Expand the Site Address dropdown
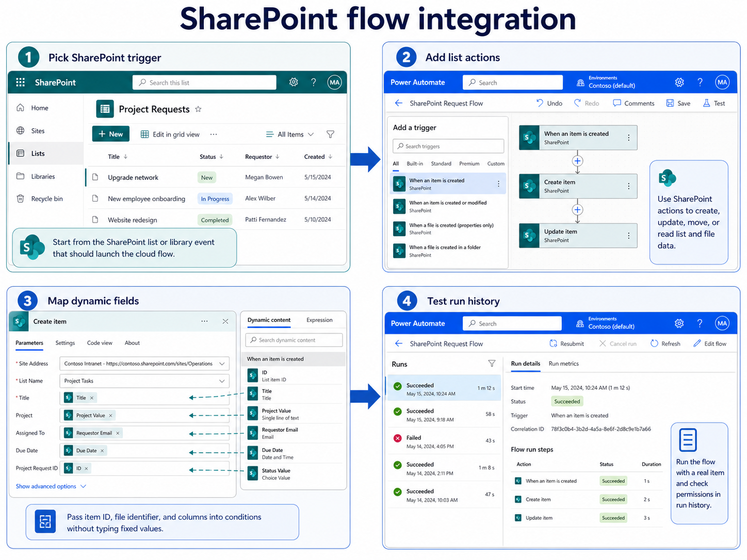 (222, 364)
